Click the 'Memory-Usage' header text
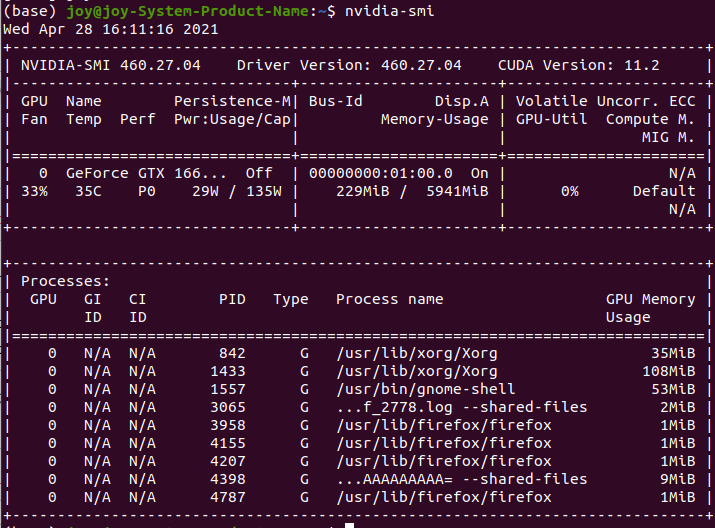The image size is (715, 528). 435,119
